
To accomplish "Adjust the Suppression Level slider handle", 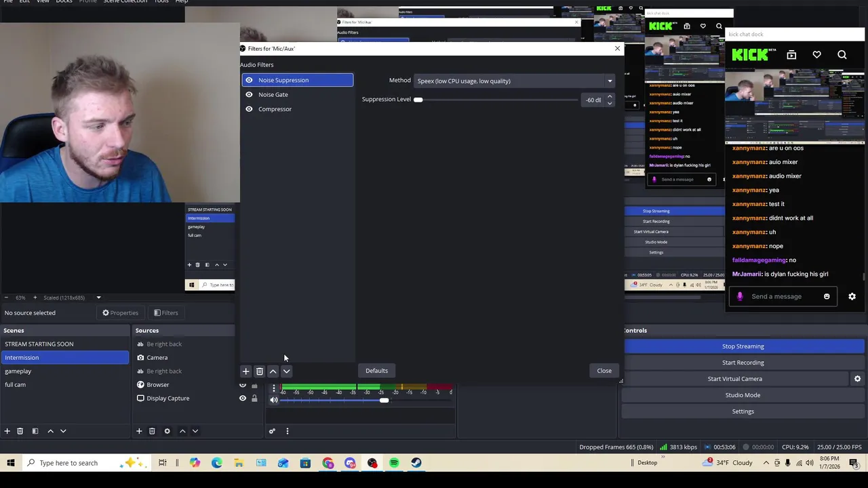I will [418, 100].
